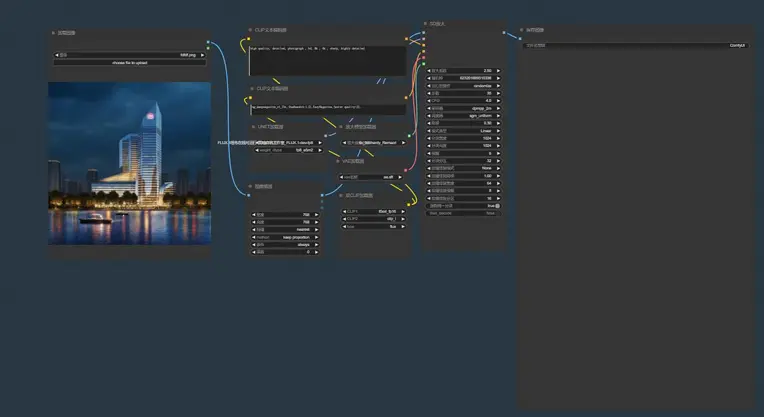Collapse the Save Image node via its title dot
This screenshot has height=417, width=764.
pos(522,30)
